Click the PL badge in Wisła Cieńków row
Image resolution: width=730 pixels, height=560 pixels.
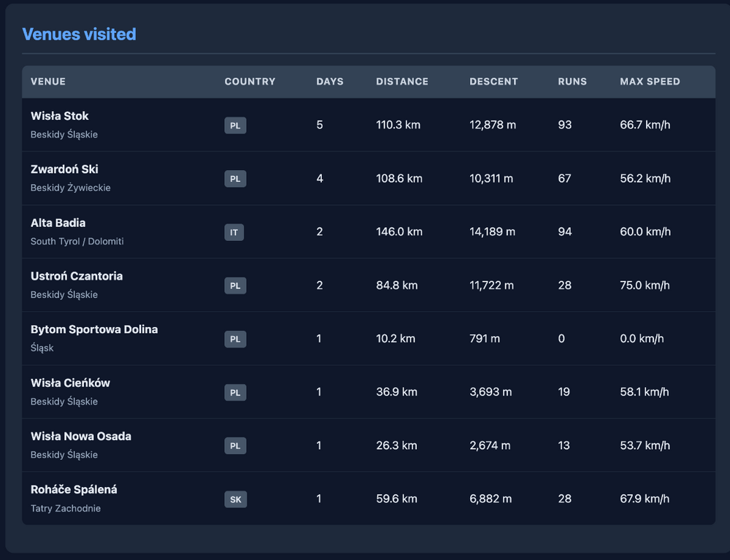coord(235,392)
